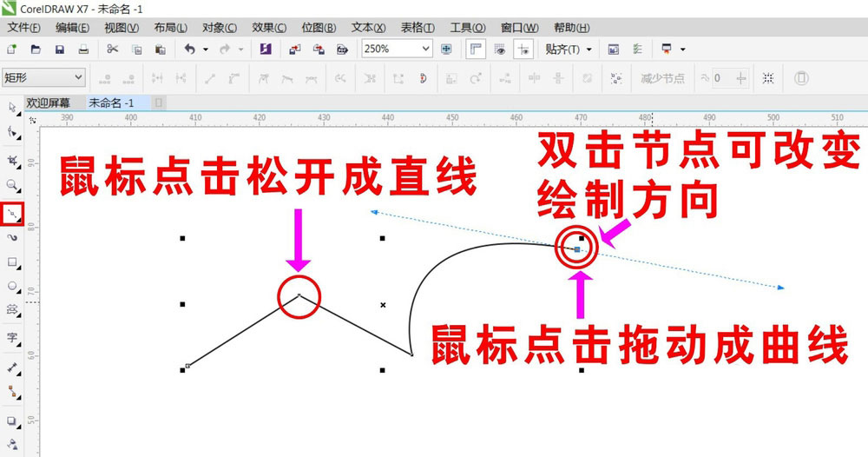Click the Copy icon

point(136,50)
